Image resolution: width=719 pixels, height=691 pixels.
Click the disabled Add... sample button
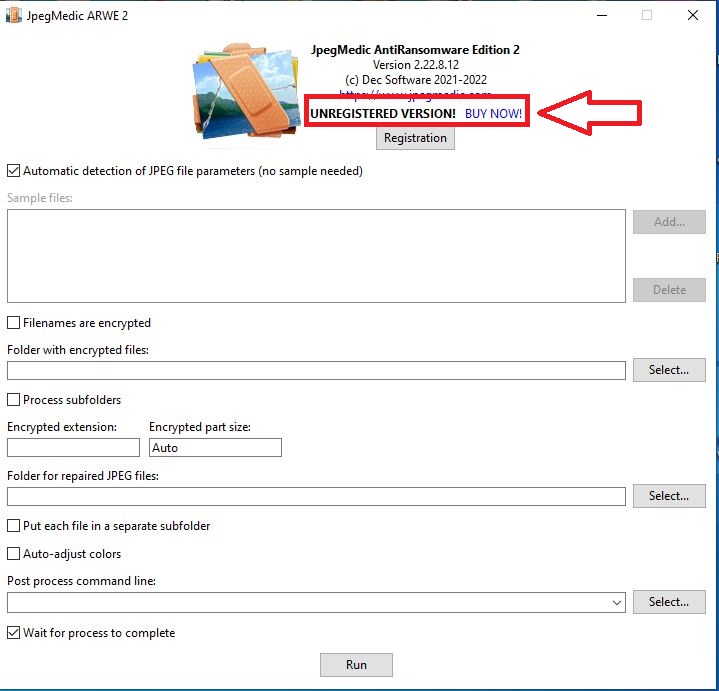(x=669, y=222)
